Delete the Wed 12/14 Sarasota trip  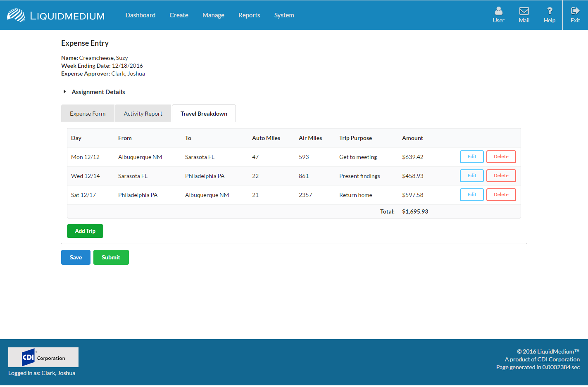tap(501, 176)
